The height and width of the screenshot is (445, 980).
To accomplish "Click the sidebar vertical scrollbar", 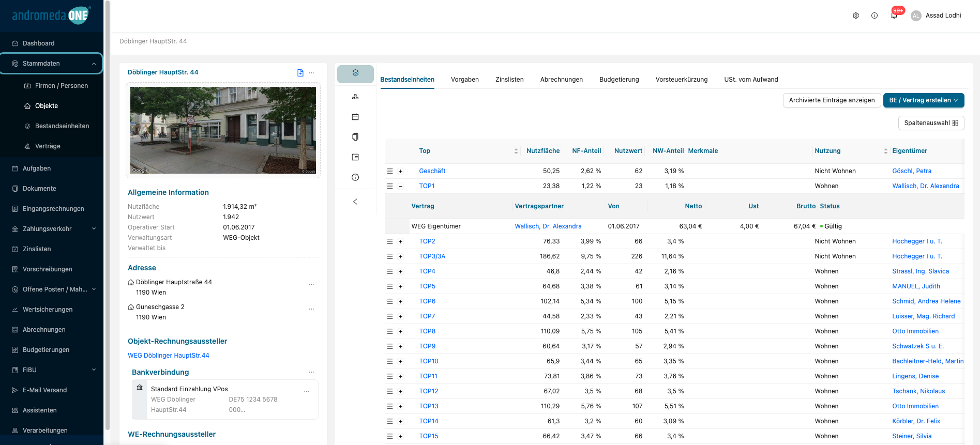I will [107, 215].
